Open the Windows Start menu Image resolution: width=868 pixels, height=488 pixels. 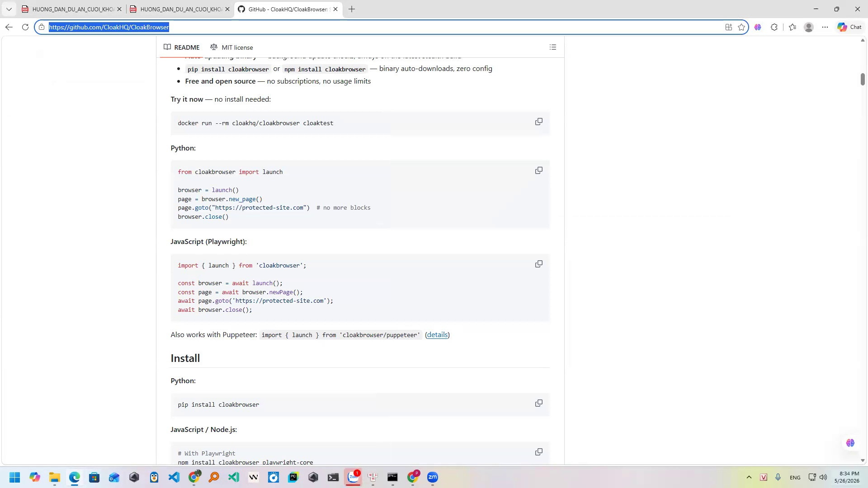(x=15, y=477)
